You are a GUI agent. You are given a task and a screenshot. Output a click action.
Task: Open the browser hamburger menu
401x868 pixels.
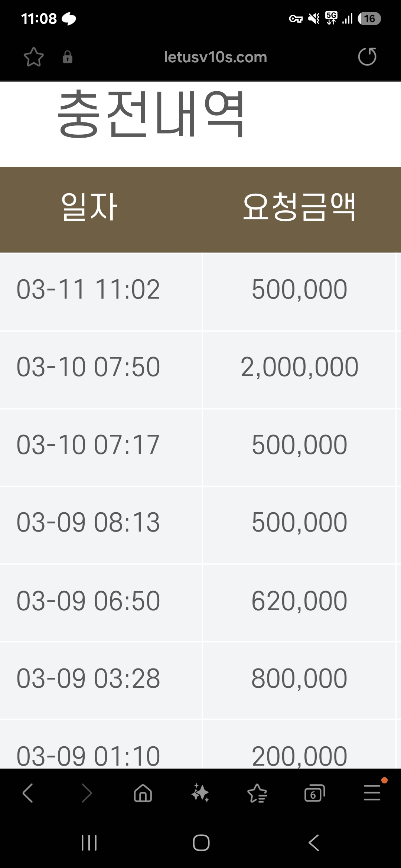[x=372, y=793]
